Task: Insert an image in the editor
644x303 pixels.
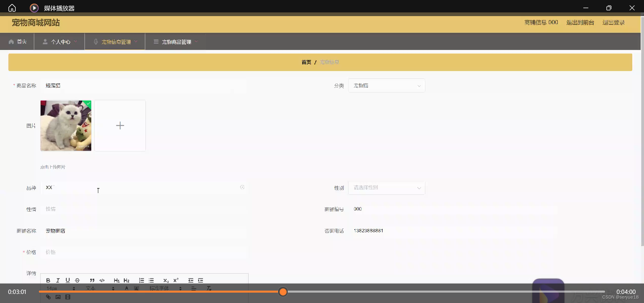Action: (58, 297)
